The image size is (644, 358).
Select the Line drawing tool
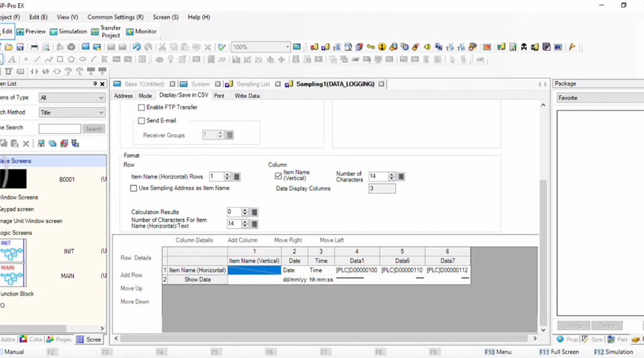(x=38, y=59)
